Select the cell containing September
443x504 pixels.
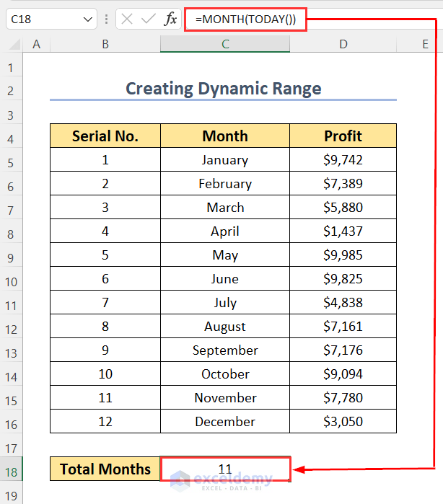[225, 350]
